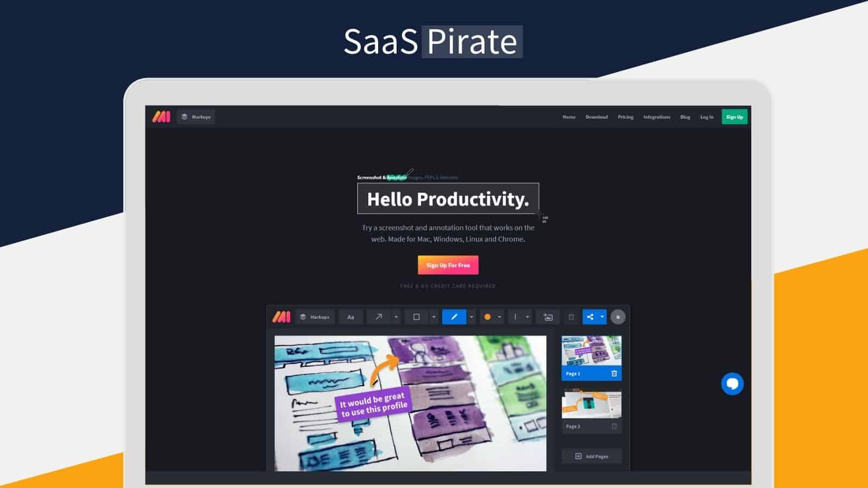Expand the pen tool options dropdown
The width and height of the screenshot is (868, 488).
pos(471,317)
